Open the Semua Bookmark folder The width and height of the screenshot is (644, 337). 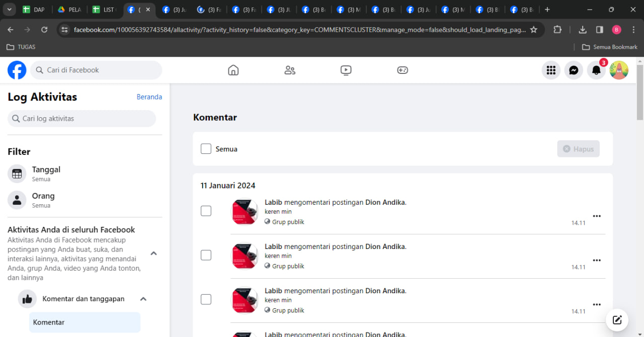[x=610, y=47]
